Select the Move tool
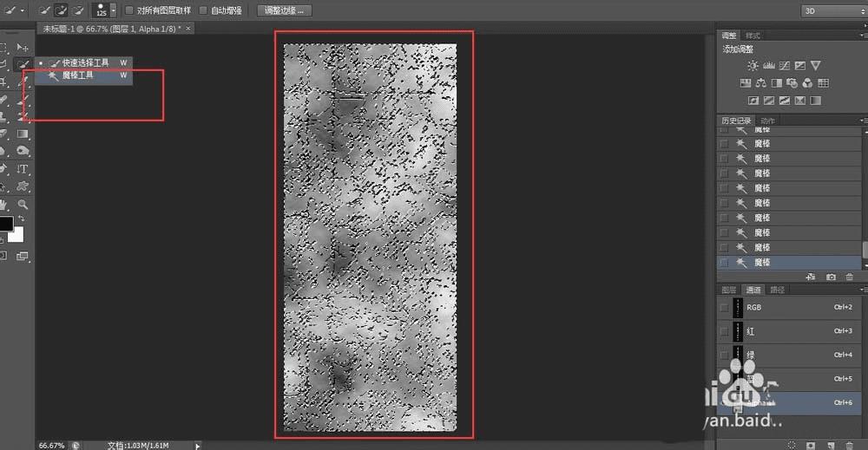The height and width of the screenshot is (450, 868). 23,48
